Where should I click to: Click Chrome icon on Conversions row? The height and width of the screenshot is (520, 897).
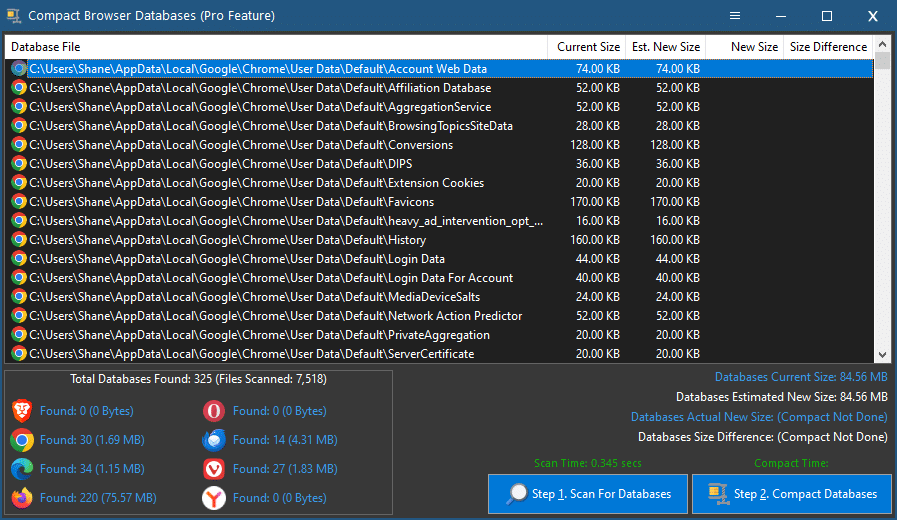pyautogui.click(x=19, y=145)
